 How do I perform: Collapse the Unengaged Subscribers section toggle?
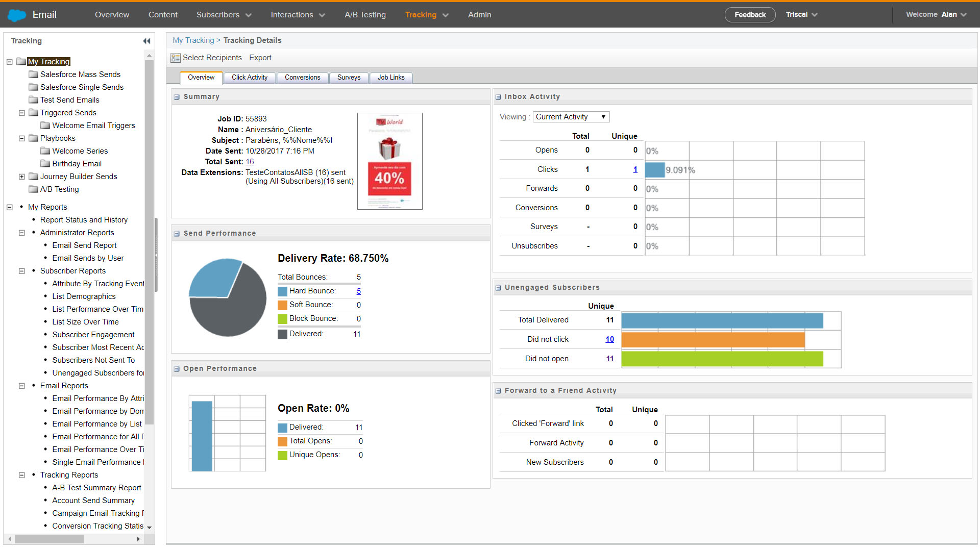pyautogui.click(x=498, y=288)
